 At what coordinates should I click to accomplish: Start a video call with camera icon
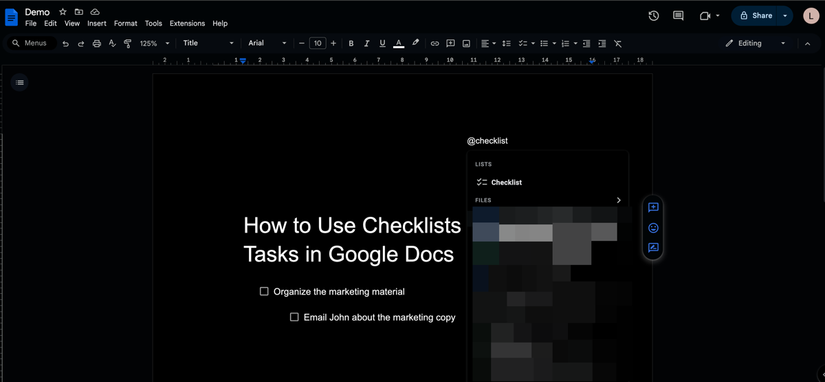(x=705, y=16)
